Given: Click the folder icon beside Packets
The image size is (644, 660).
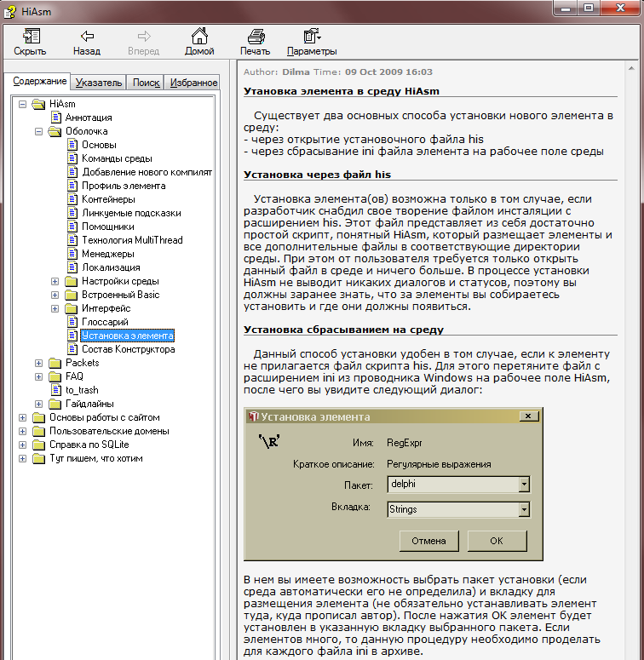Looking at the screenshot, I should 55,363.
